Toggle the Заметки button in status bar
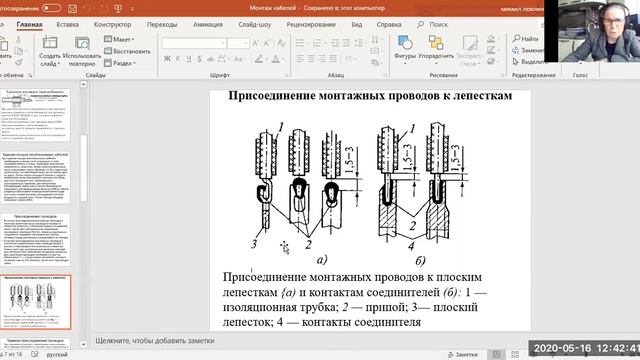 click(x=462, y=355)
